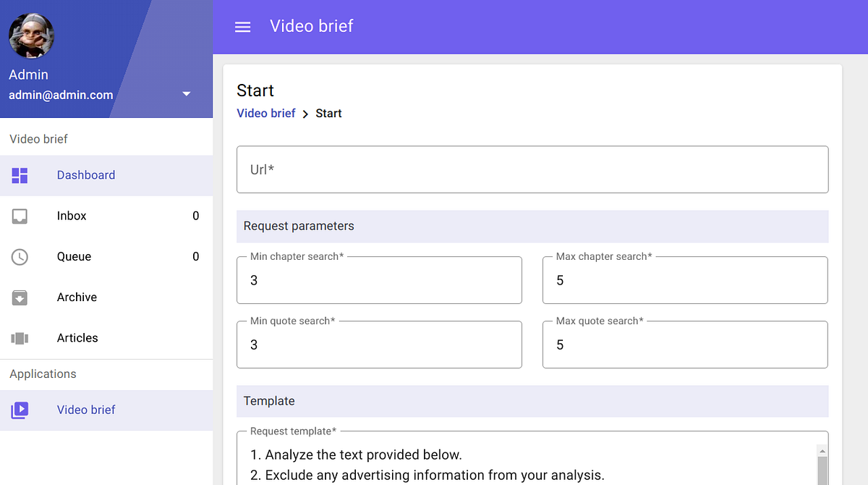Collapse the Request parameters section

532,226
